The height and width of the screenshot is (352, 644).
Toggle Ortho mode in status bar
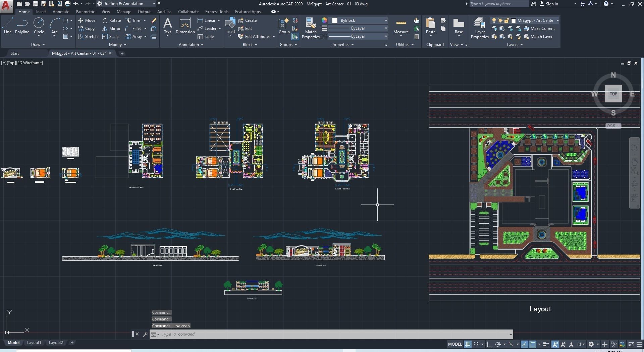tap(489, 344)
